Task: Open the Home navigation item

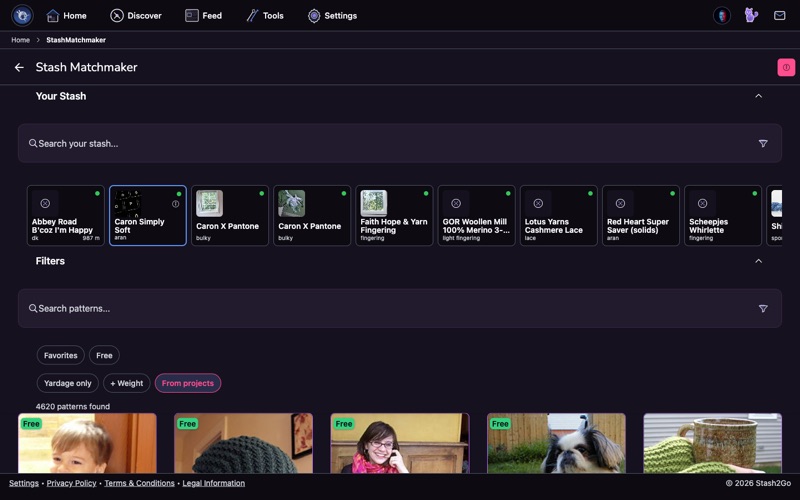Action: [x=66, y=16]
